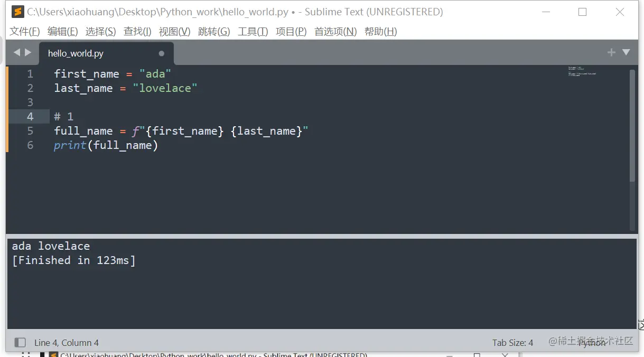644x357 pixels.
Task: Click {last_name} in the f-string
Action: coord(266,131)
